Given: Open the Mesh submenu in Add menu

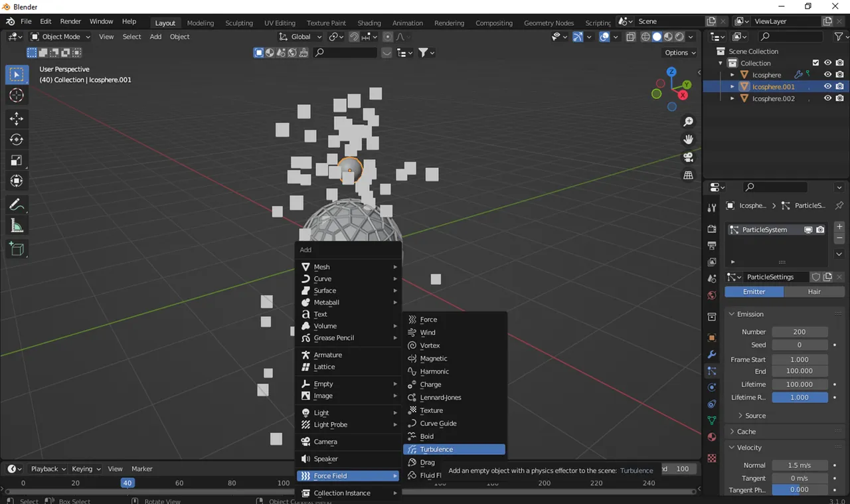Looking at the screenshot, I should [x=349, y=267].
